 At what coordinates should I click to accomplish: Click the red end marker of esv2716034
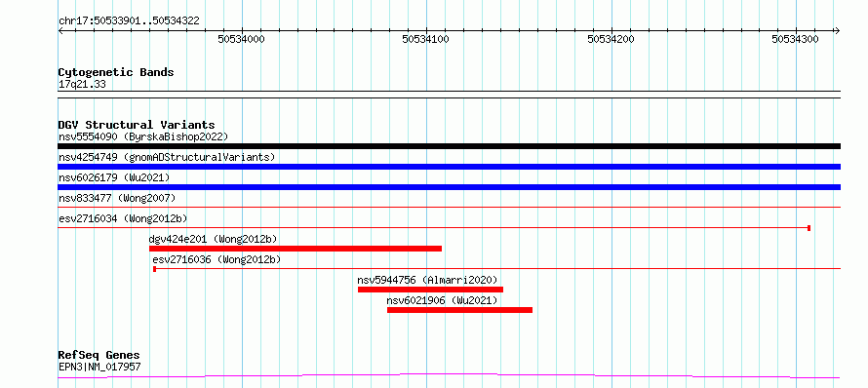tap(809, 228)
